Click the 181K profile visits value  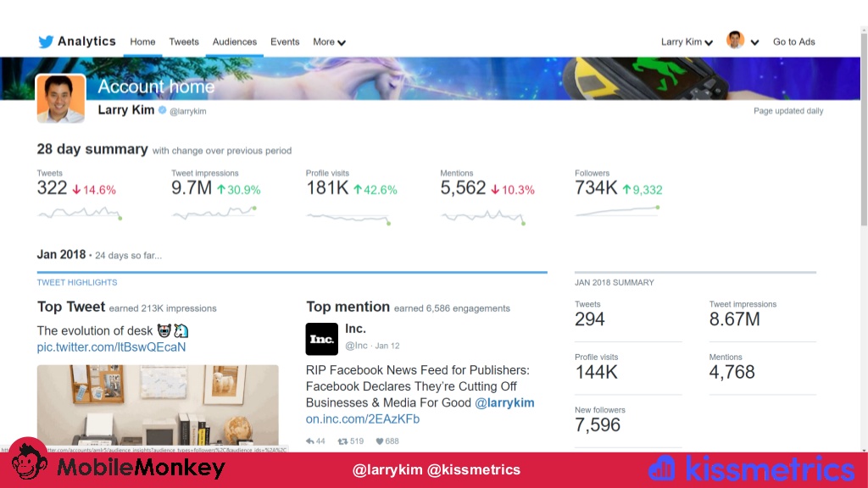point(327,188)
